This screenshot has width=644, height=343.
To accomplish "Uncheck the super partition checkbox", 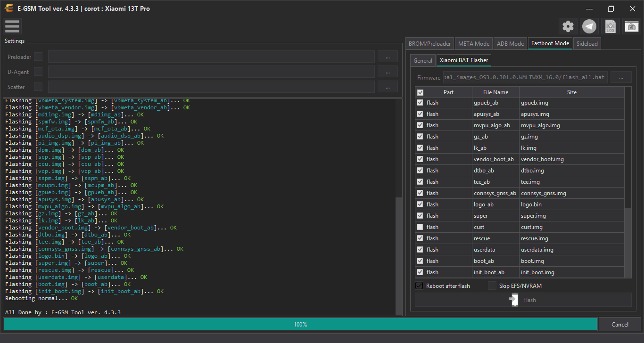I will (x=420, y=216).
